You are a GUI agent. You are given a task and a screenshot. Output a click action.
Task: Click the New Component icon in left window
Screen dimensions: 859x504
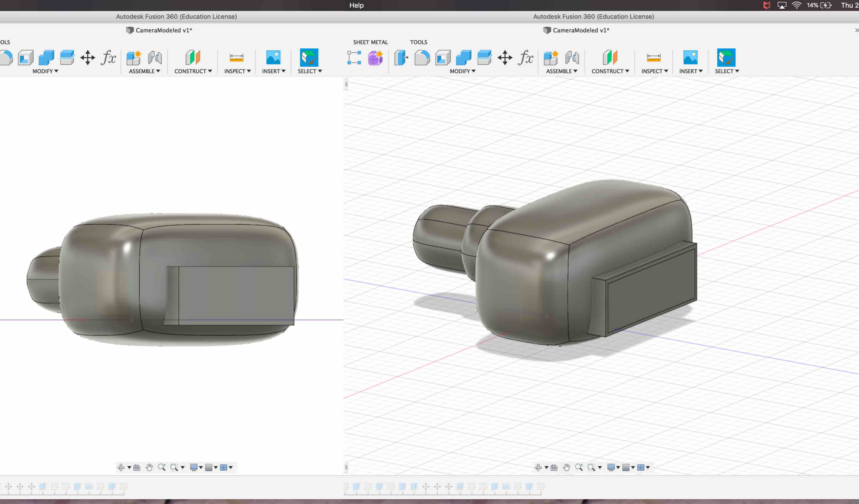[x=134, y=58]
